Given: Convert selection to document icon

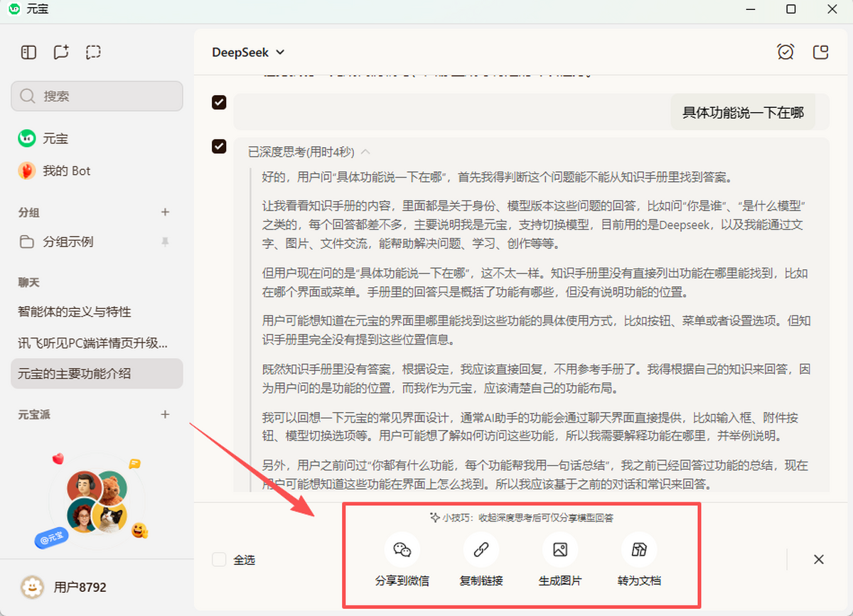Looking at the screenshot, I should tap(639, 550).
